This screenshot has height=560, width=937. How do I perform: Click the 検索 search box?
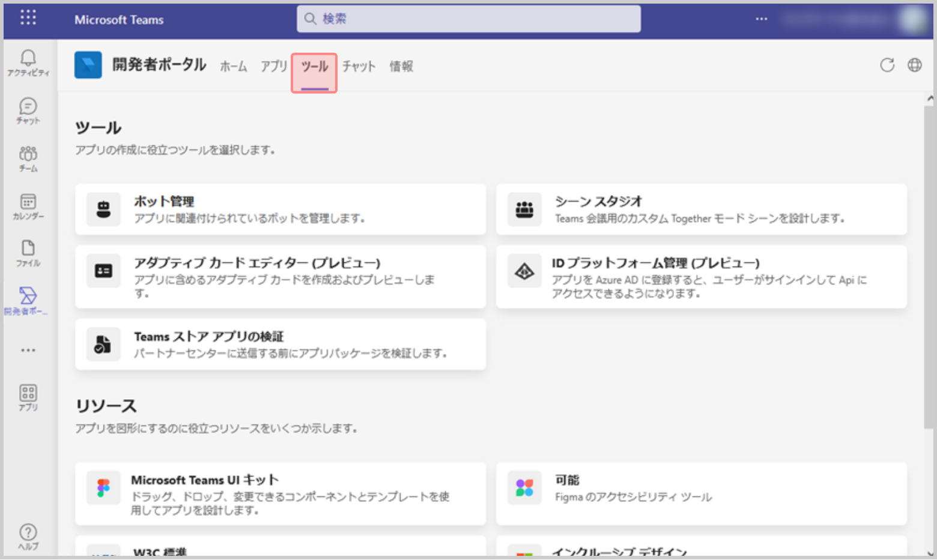click(468, 19)
